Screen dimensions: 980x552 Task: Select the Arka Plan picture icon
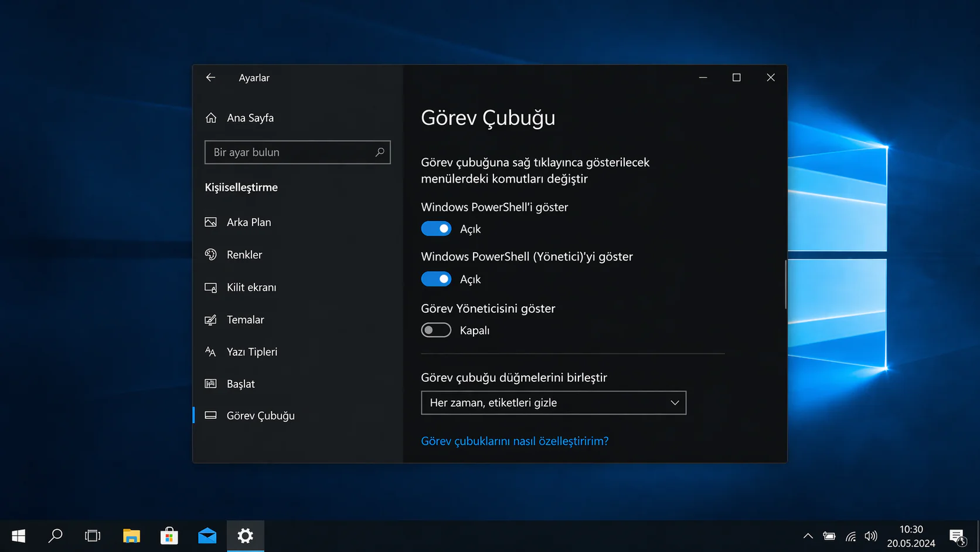click(x=211, y=222)
